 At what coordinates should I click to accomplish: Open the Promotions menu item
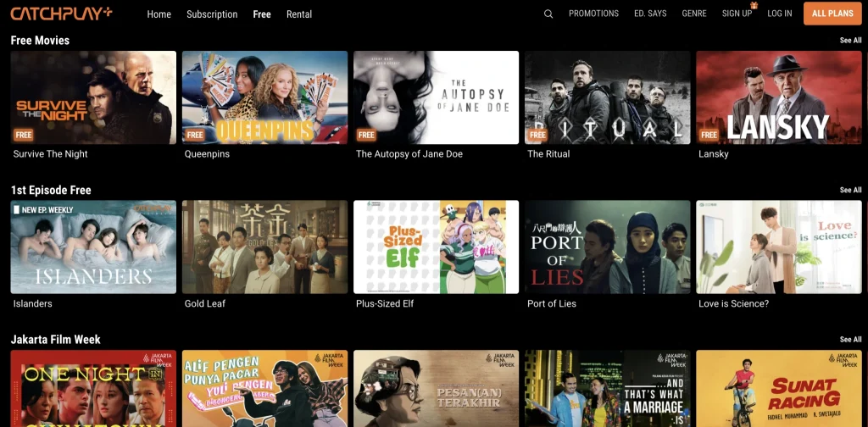pyautogui.click(x=593, y=14)
